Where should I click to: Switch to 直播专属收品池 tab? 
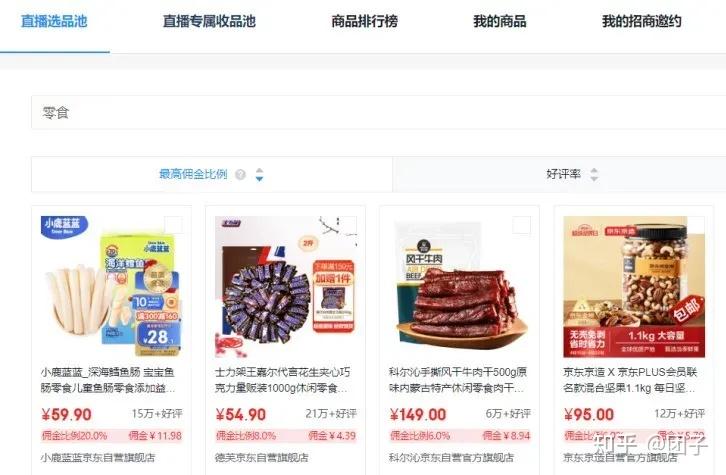(209, 21)
